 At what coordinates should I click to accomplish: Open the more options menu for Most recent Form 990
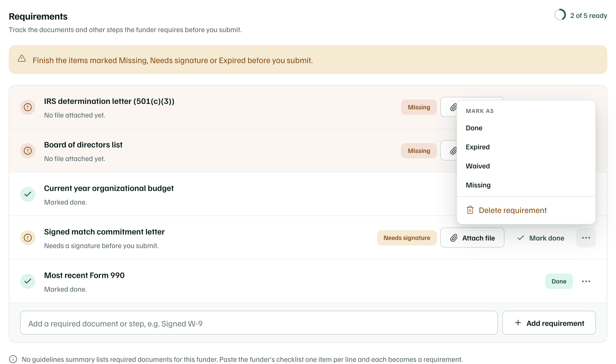[x=586, y=281]
